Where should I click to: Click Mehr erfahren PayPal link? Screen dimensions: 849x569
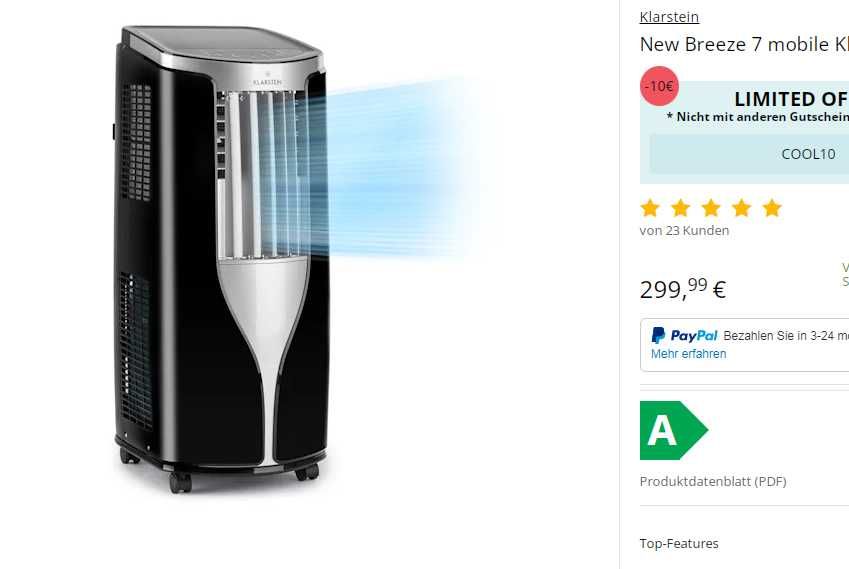point(688,354)
